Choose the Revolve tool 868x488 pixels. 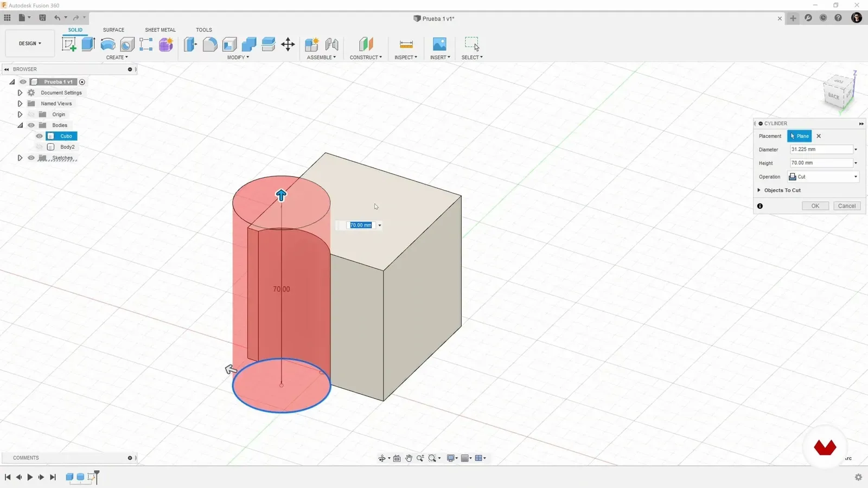point(108,44)
